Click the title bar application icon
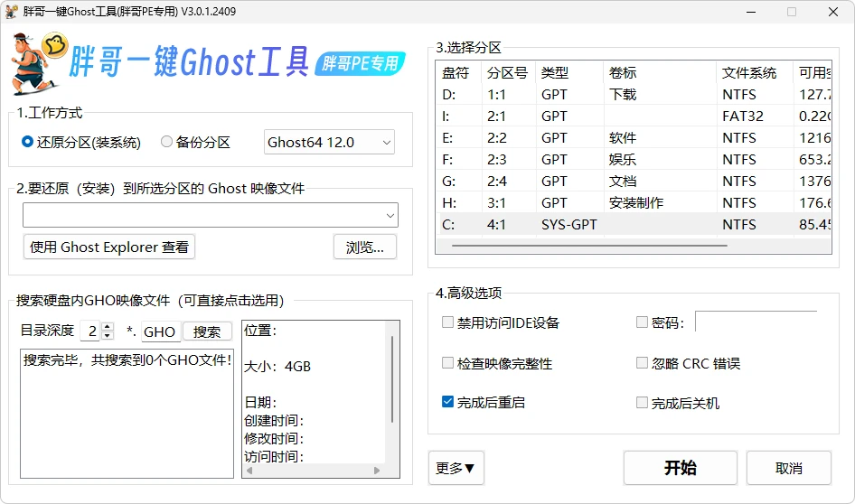This screenshot has width=855, height=504. pyautogui.click(x=11, y=12)
